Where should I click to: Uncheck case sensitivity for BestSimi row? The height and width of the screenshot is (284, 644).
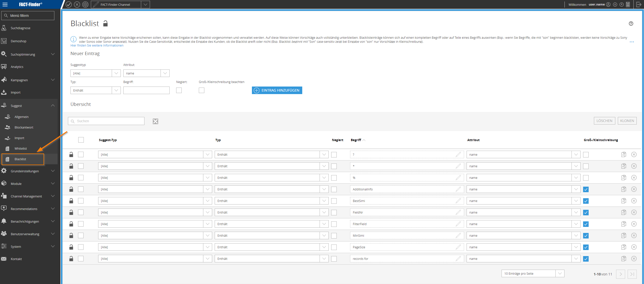point(586,201)
